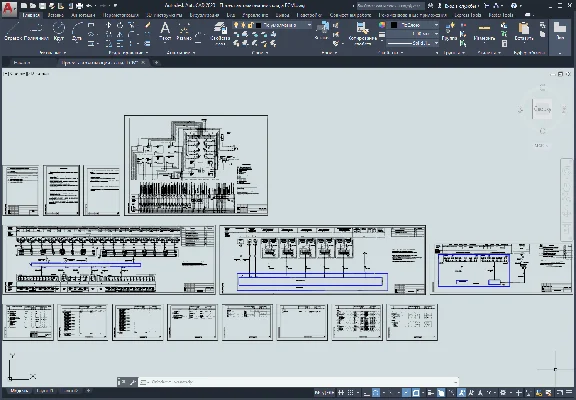The height and width of the screenshot is (400, 576).
Task: Click the erase tool in Редактирование panel
Action: pyautogui.click(x=148, y=25)
